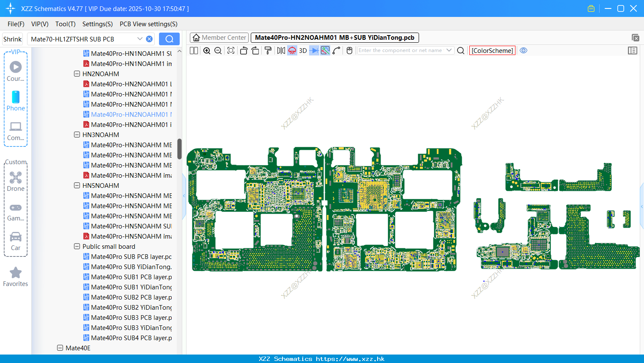Click the blue search button
The width and height of the screenshot is (644, 363).
coord(169,39)
